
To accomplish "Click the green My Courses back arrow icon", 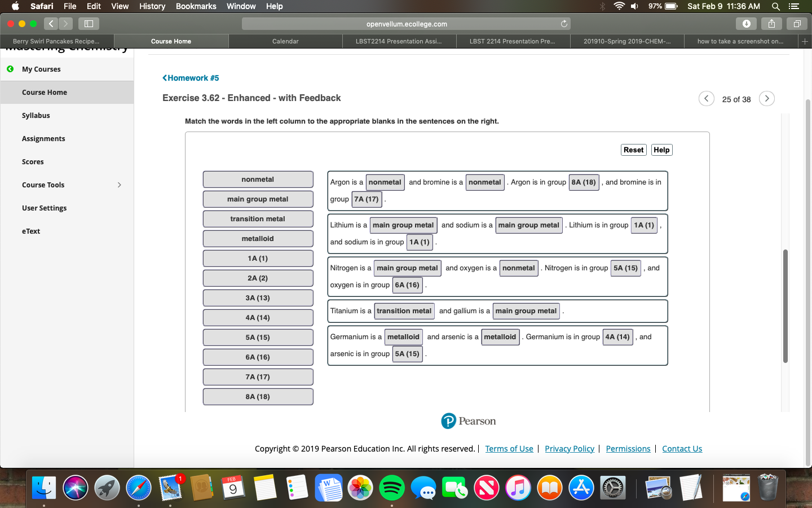I will [10, 69].
